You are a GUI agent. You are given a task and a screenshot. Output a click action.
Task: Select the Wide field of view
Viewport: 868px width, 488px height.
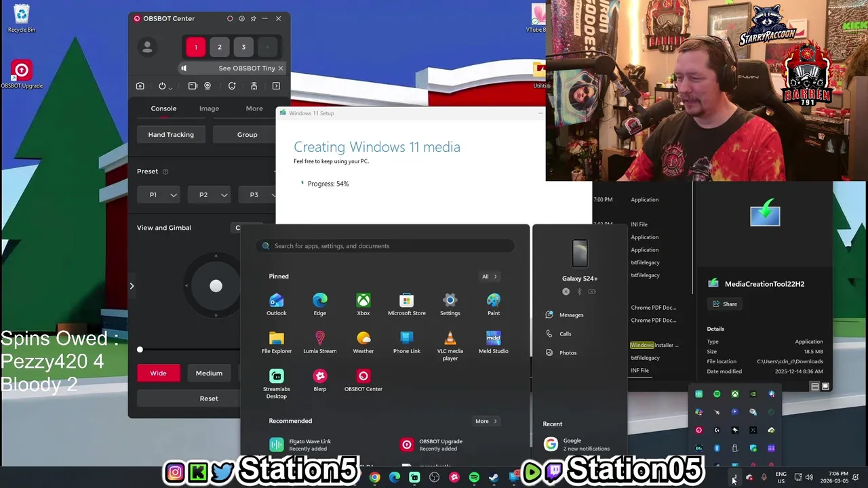(x=158, y=373)
